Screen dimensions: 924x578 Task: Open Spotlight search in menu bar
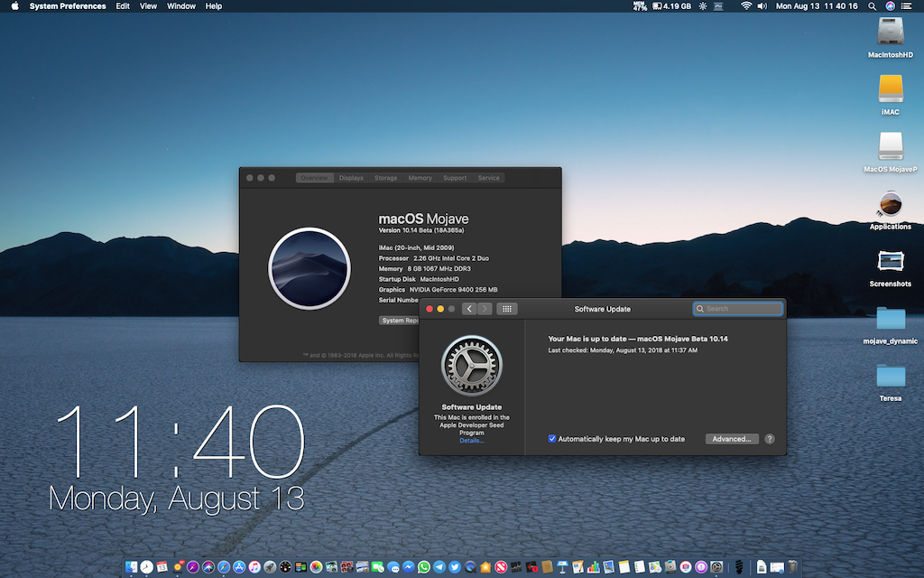872,6
